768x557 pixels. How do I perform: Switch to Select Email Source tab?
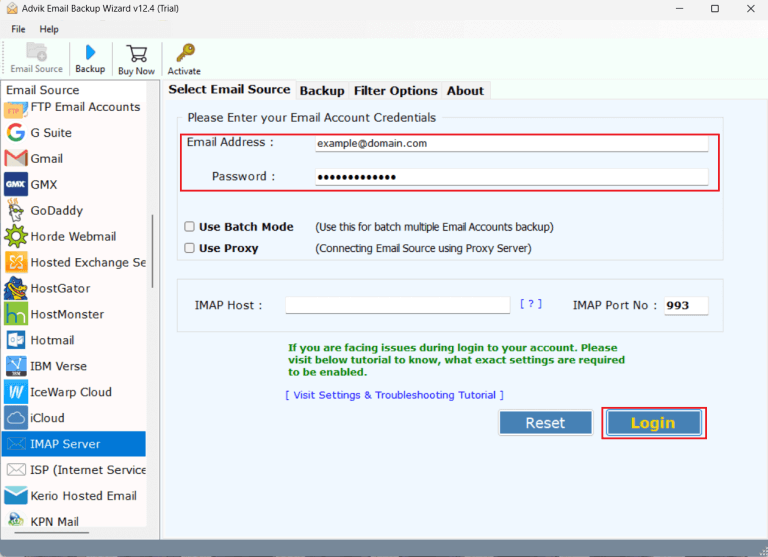click(x=229, y=89)
